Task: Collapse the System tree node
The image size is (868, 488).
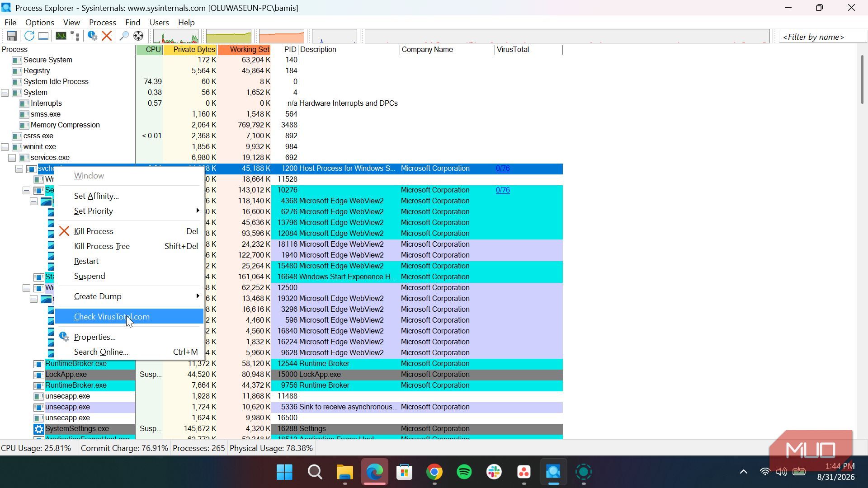Action: pyautogui.click(x=5, y=93)
